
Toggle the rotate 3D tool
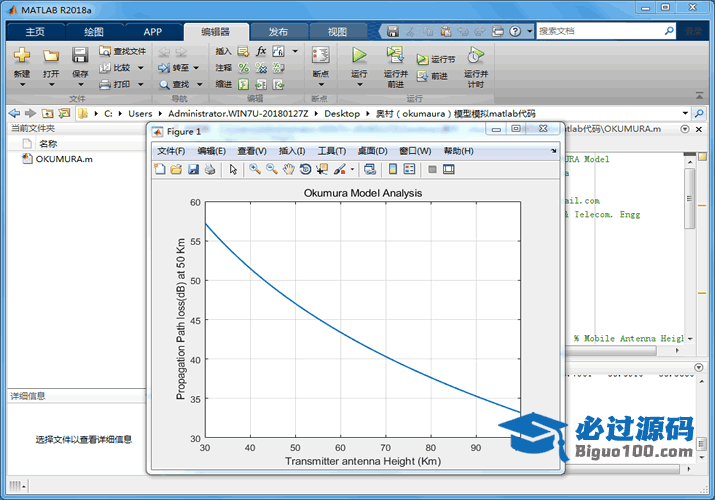306,170
